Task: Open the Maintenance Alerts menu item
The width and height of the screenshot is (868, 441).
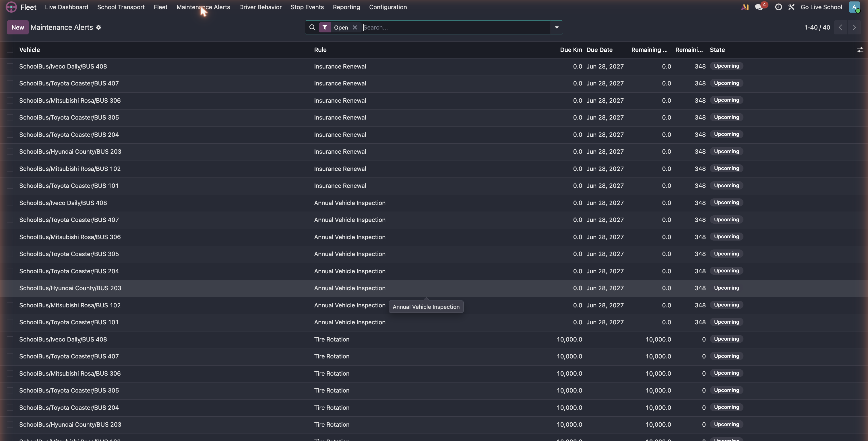Action: 203,7
